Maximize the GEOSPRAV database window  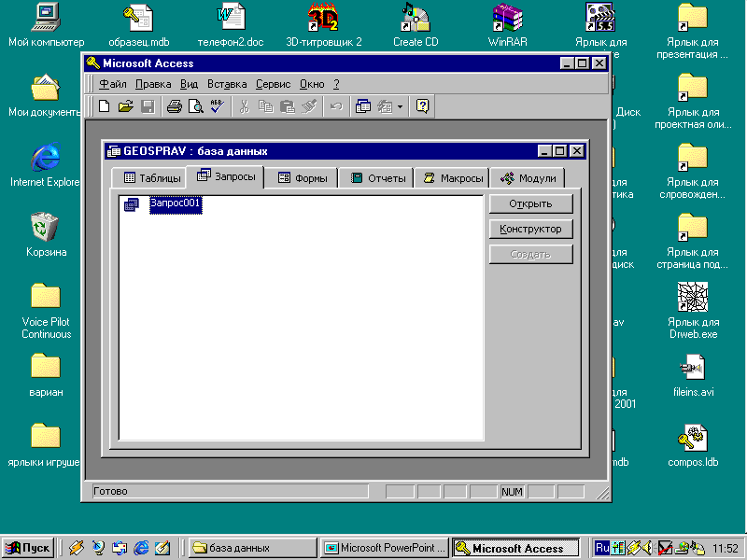click(x=559, y=151)
